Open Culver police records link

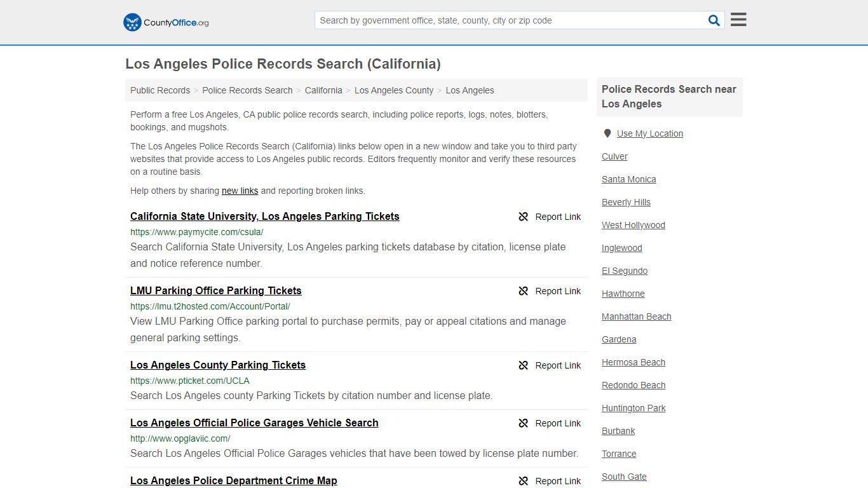pos(614,156)
